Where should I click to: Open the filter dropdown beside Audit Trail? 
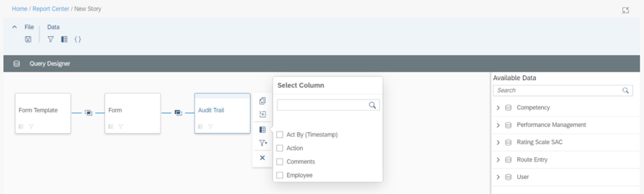tap(263, 143)
